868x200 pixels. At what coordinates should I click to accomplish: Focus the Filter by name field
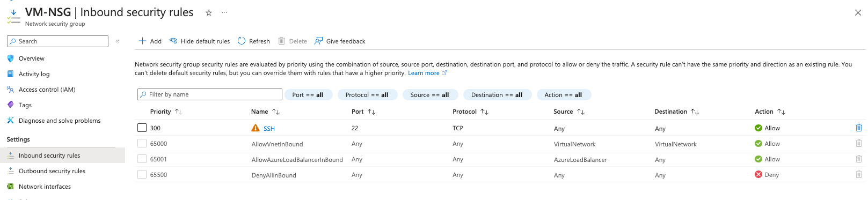pos(210,94)
